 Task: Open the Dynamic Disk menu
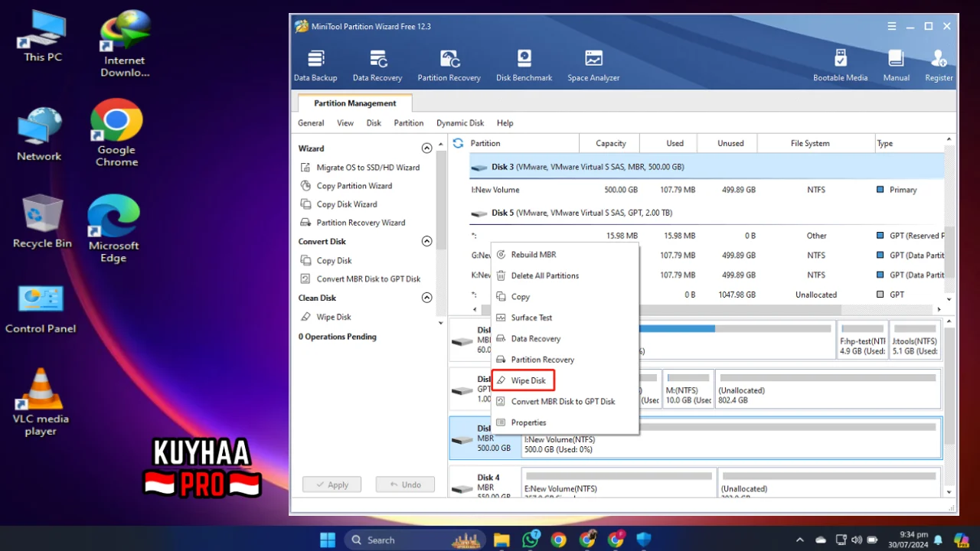pos(460,122)
